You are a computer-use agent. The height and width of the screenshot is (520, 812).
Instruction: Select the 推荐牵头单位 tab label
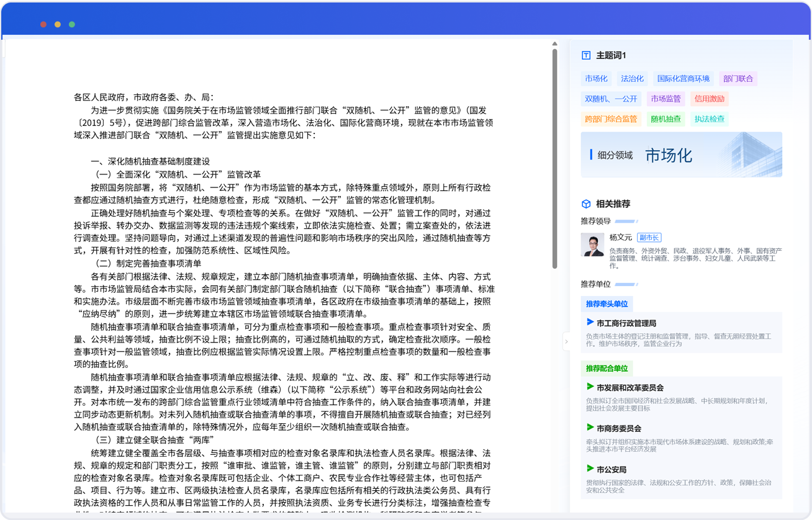click(x=607, y=304)
